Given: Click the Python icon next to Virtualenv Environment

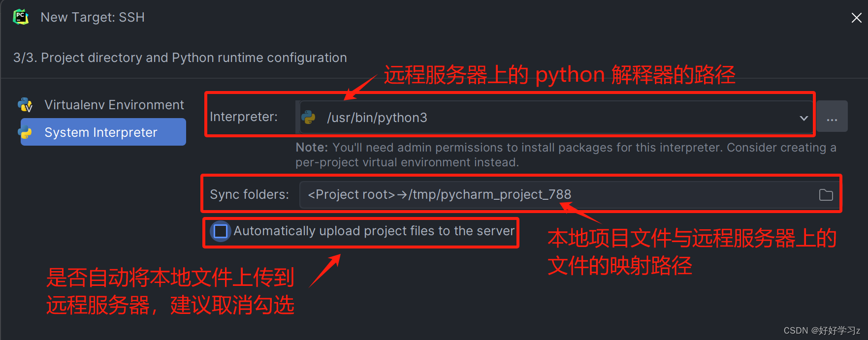Looking at the screenshot, I should [x=25, y=104].
